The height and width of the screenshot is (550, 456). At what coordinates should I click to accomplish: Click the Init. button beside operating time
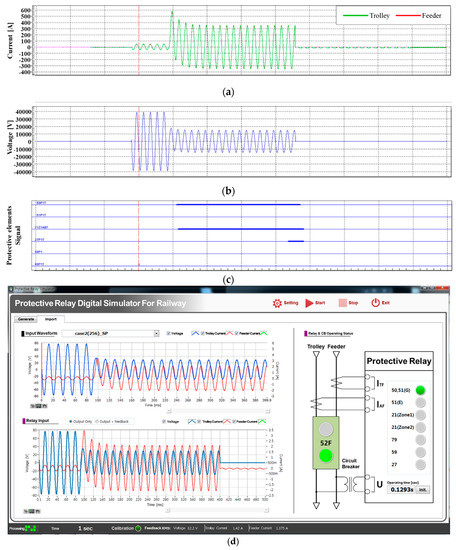click(x=423, y=490)
